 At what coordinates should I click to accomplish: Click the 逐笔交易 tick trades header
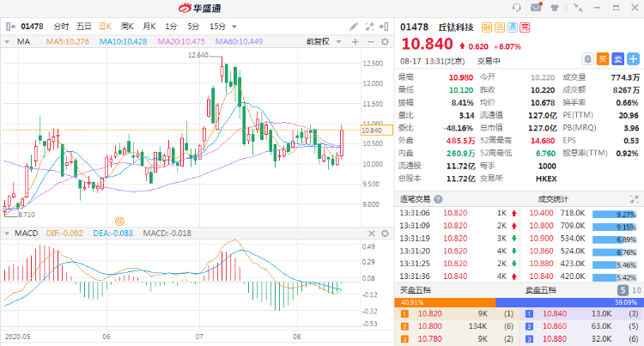415,199
